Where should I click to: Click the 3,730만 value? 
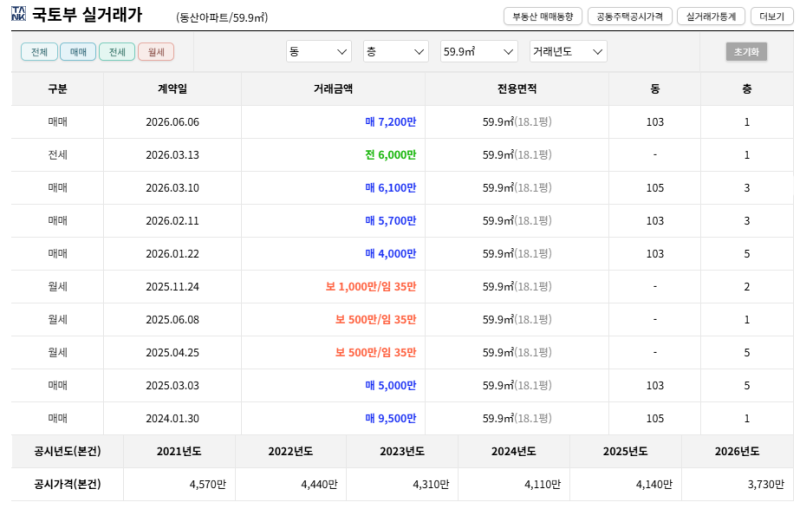coord(766,485)
